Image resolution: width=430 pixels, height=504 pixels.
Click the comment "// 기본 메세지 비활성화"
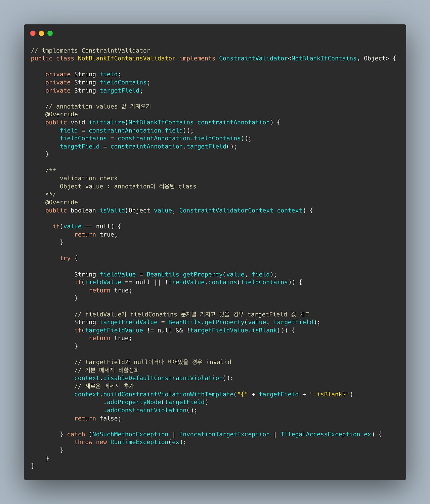[107, 370]
